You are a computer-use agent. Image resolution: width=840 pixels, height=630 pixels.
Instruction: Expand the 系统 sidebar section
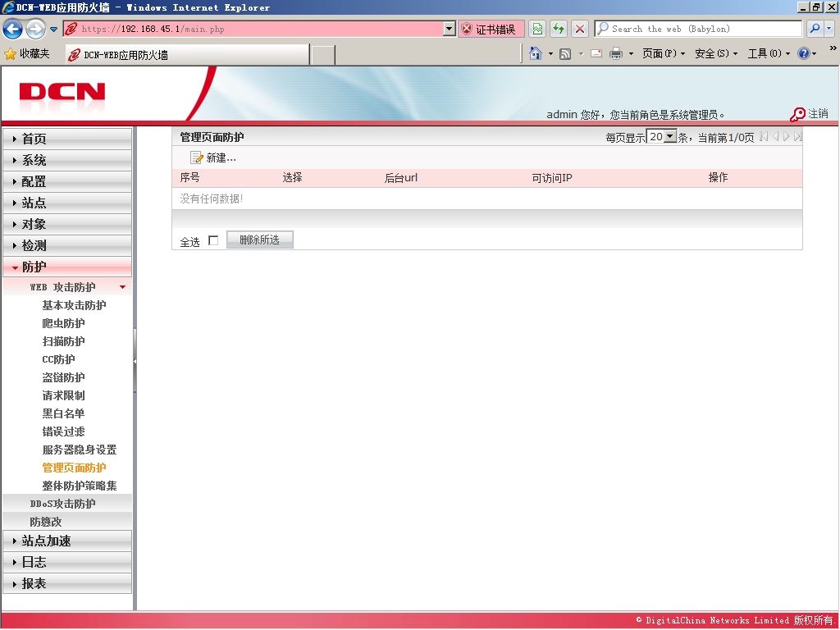tap(67, 160)
